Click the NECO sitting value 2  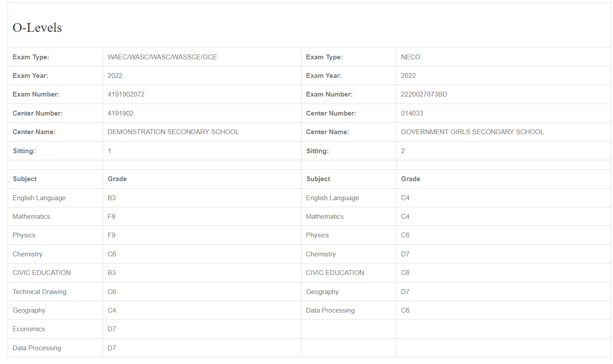coord(403,151)
